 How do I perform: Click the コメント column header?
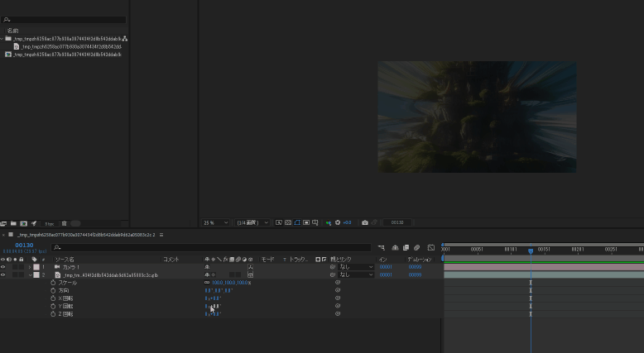click(x=171, y=260)
